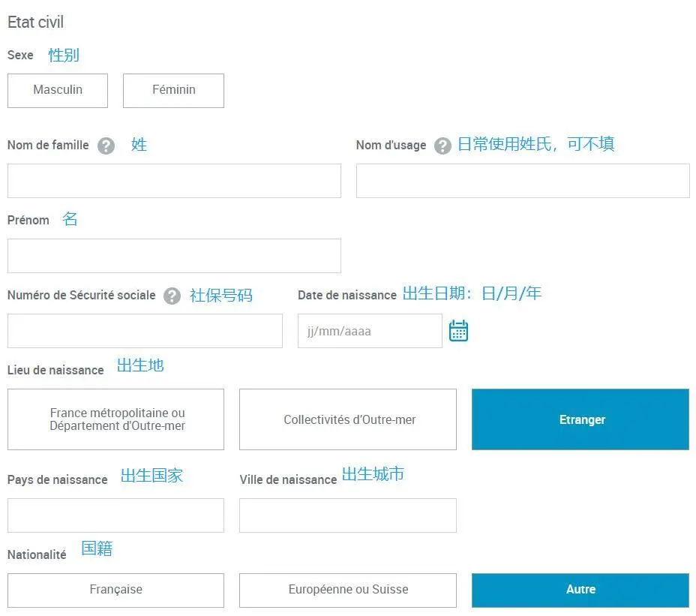Select Française nationality

[x=115, y=590]
